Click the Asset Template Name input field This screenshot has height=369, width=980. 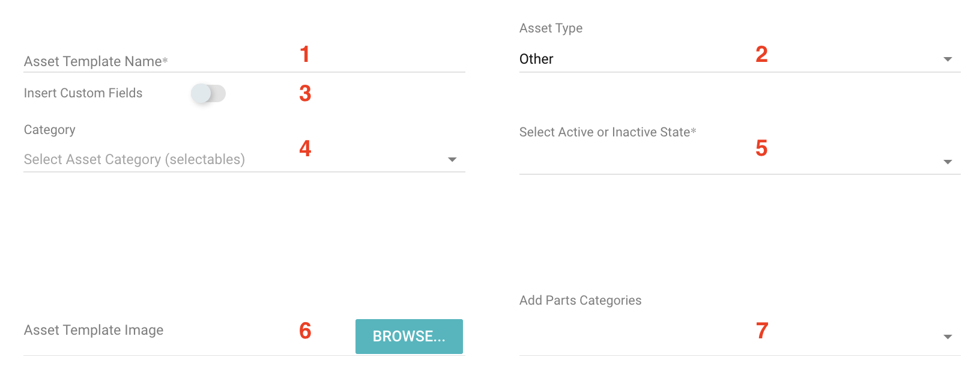coord(244,61)
